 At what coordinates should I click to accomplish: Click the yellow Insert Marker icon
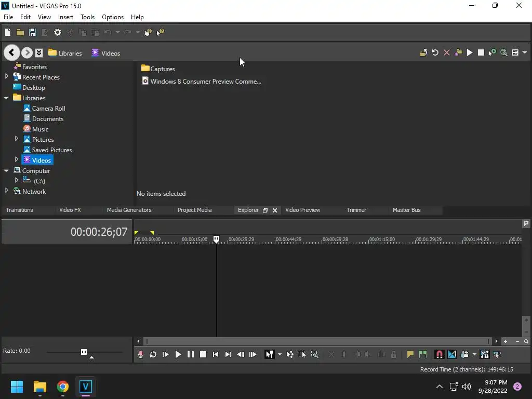tap(410, 354)
